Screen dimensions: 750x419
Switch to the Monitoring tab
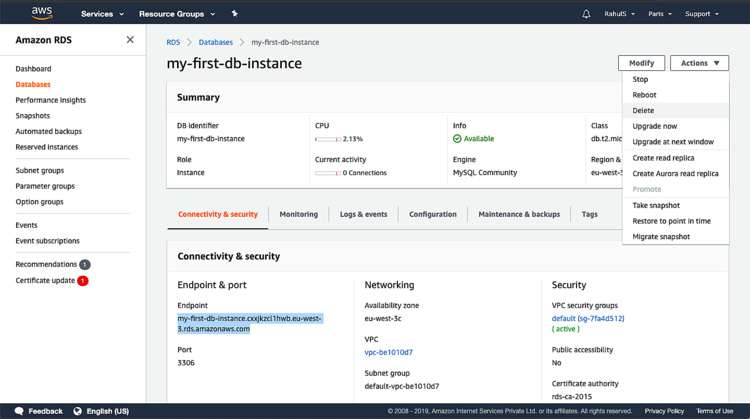click(298, 214)
